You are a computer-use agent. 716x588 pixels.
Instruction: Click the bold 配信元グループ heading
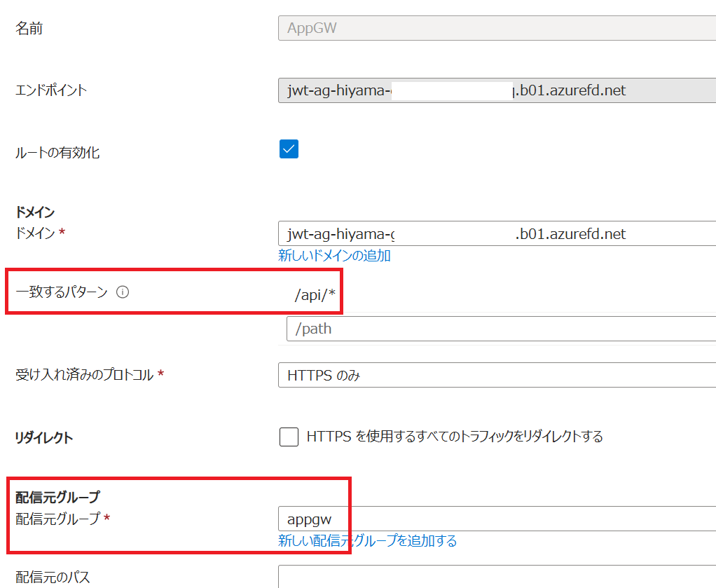click(57, 497)
